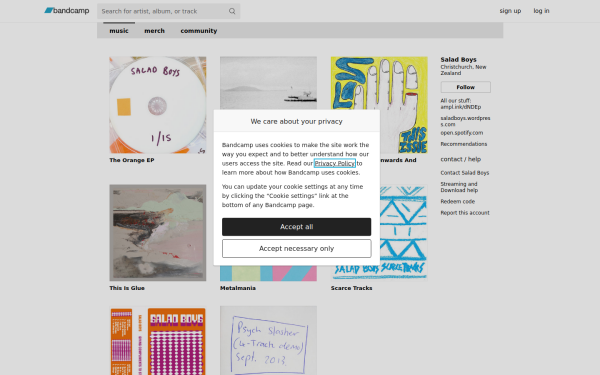Open the sign up link
This screenshot has height=375, width=600.
[x=510, y=11]
